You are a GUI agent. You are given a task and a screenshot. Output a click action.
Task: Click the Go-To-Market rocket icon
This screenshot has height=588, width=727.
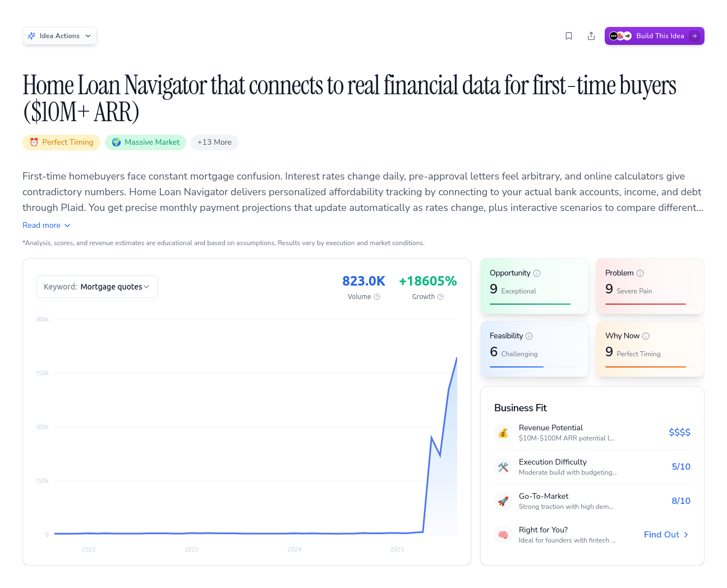click(503, 501)
